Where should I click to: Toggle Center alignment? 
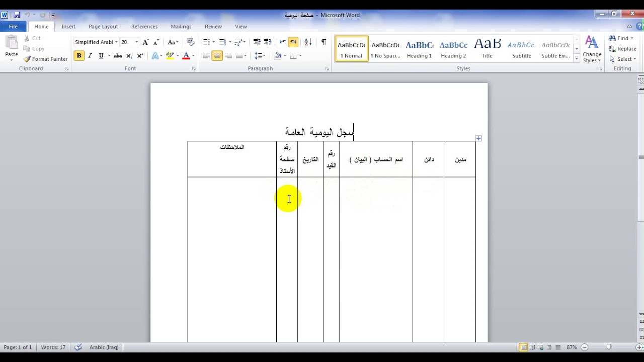click(217, 56)
